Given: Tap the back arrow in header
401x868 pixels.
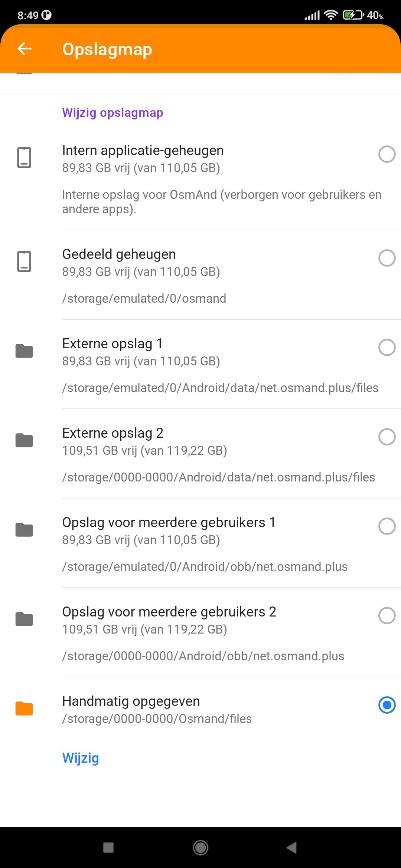Looking at the screenshot, I should [x=25, y=49].
